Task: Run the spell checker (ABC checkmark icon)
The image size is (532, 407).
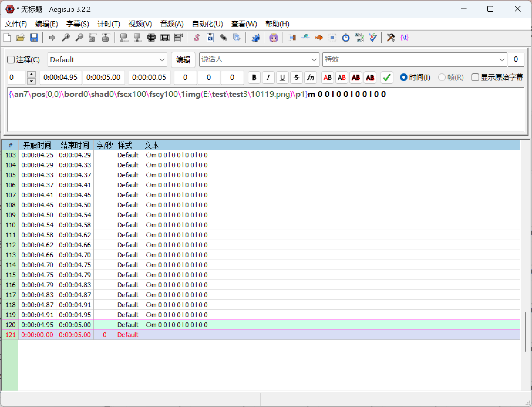Action: click(373, 38)
